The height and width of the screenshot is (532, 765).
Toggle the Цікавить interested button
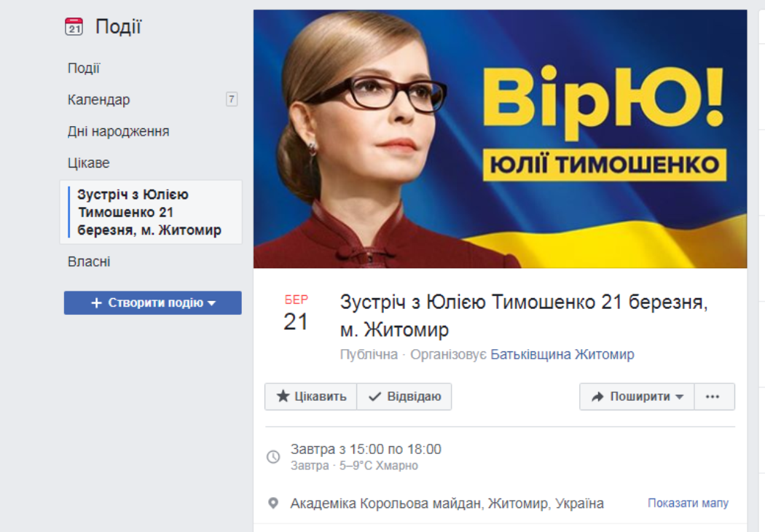[311, 396]
